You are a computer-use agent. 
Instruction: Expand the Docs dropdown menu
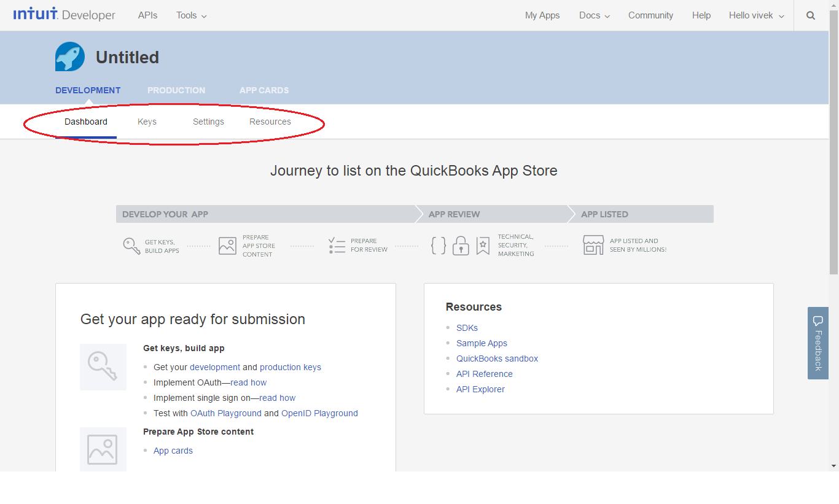click(x=595, y=15)
